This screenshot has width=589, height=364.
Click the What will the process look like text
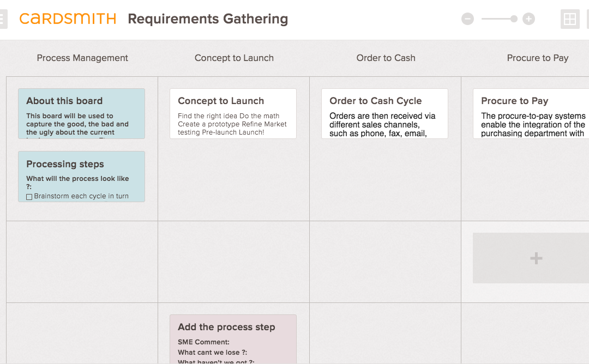pos(77,183)
